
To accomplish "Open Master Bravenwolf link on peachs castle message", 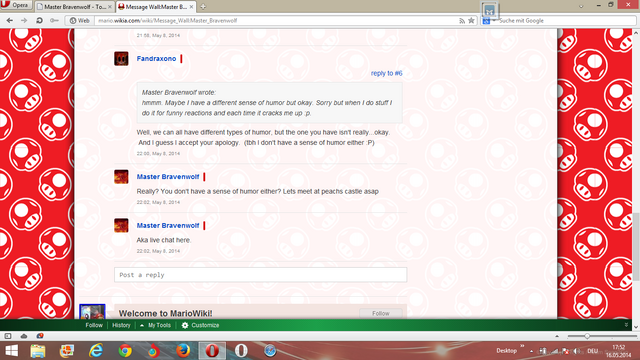I will tap(168, 177).
